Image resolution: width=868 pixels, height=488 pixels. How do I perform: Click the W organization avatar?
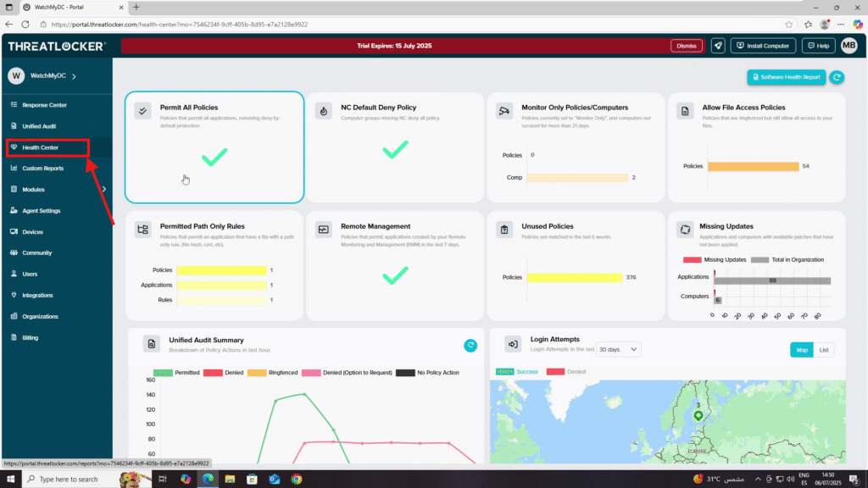tap(16, 75)
